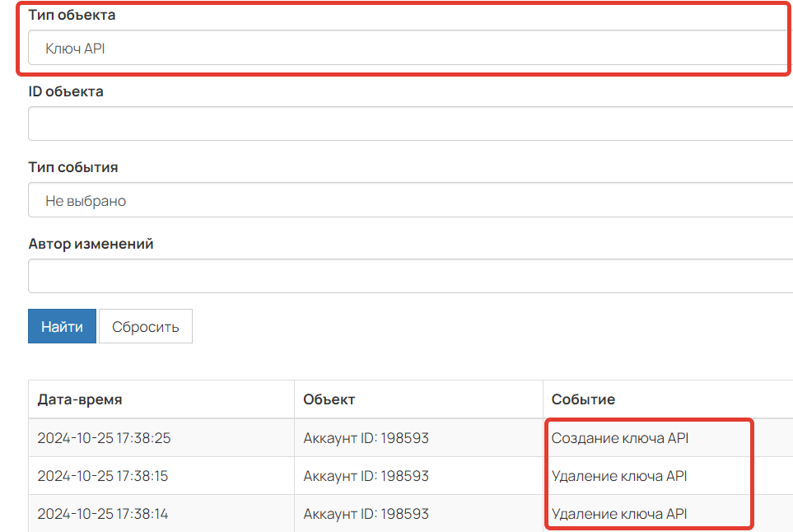Click the timestamp 2024-10-25 17:38:14
Screen dimensions: 793x532
[x=103, y=514]
